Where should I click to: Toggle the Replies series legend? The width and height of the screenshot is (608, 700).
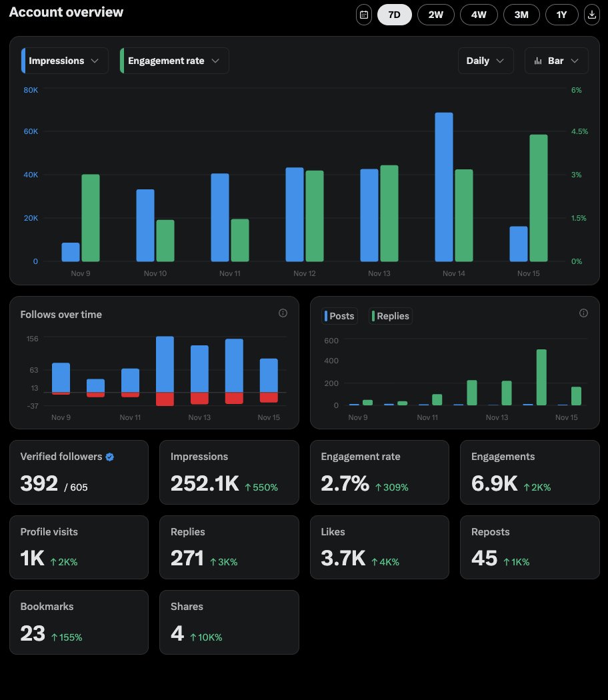click(x=390, y=316)
